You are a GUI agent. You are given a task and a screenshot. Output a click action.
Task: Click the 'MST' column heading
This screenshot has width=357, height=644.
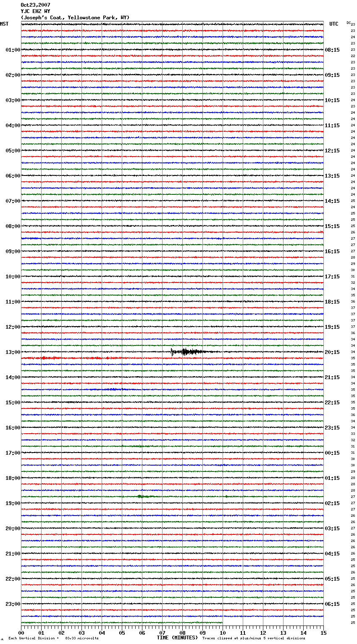click(4, 24)
